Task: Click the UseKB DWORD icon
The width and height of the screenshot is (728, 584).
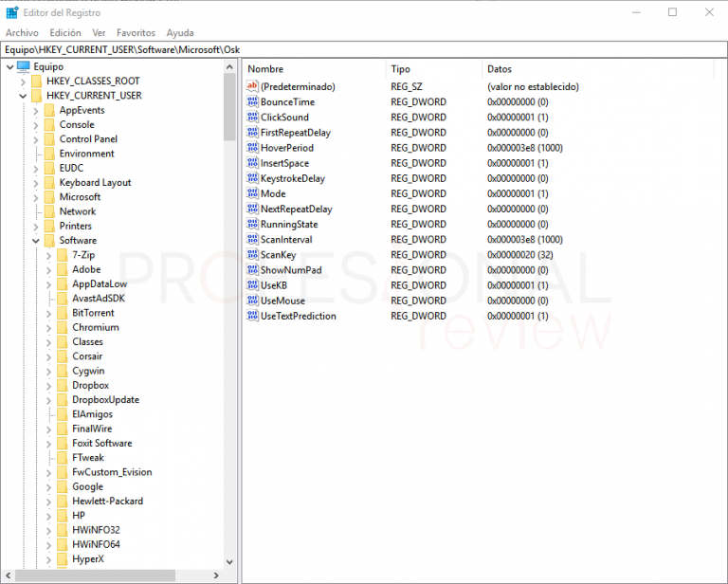Action: click(x=252, y=285)
